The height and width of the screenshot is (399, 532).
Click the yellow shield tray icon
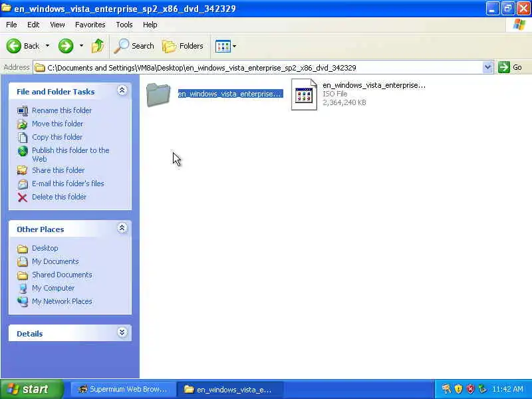pos(458,389)
